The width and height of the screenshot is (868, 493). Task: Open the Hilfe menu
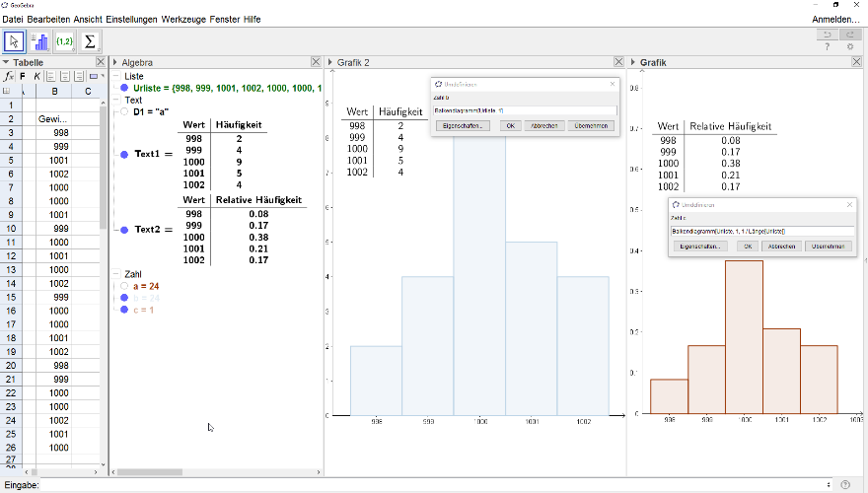252,20
